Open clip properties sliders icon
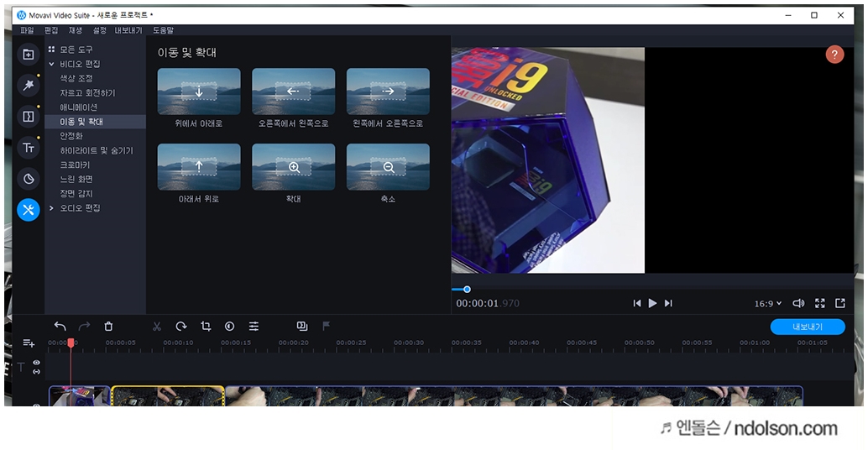Viewport: 868px width, 450px height. 254,327
